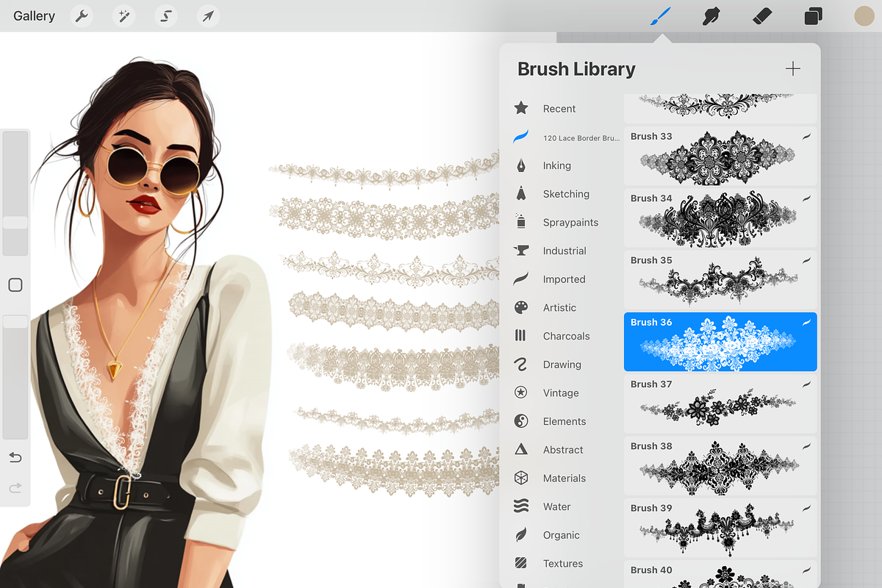Tap the stroke icon on Brush 40
Viewport: 882px width, 588px height.
click(806, 570)
